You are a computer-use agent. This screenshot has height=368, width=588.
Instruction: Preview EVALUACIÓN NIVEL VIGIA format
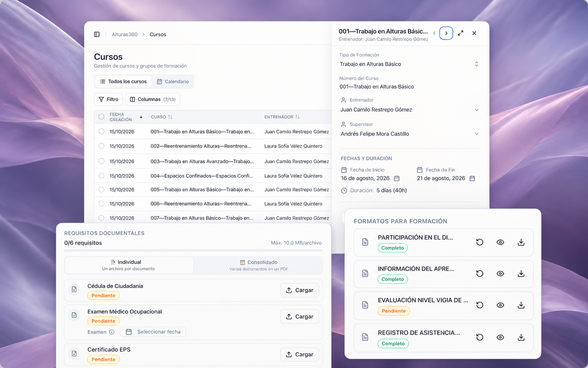[x=500, y=305]
